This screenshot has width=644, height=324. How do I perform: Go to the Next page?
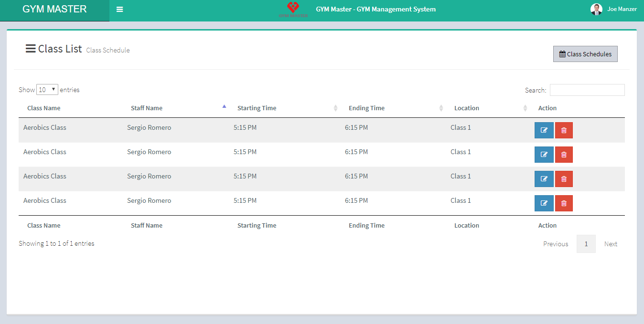[x=611, y=244]
